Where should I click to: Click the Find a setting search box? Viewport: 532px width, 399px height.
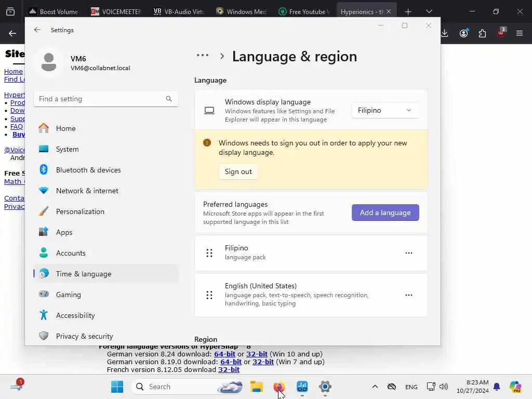point(106,99)
